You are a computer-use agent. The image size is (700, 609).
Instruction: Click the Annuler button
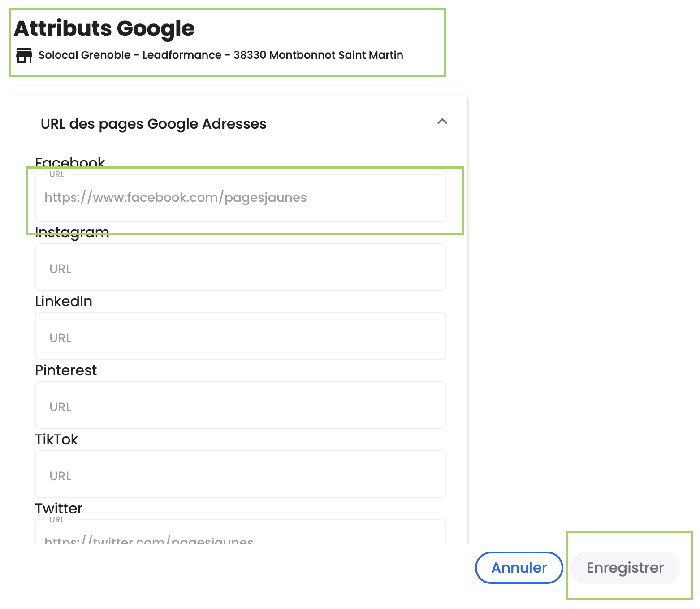[x=519, y=568]
